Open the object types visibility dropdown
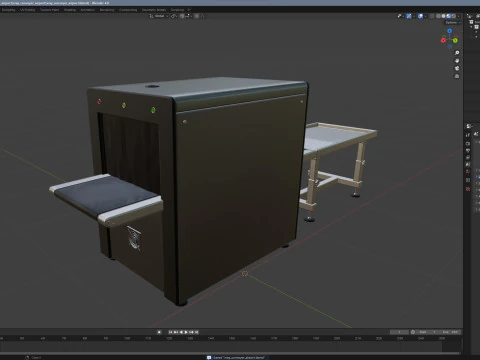This screenshot has width=480, height=360. tap(401, 16)
